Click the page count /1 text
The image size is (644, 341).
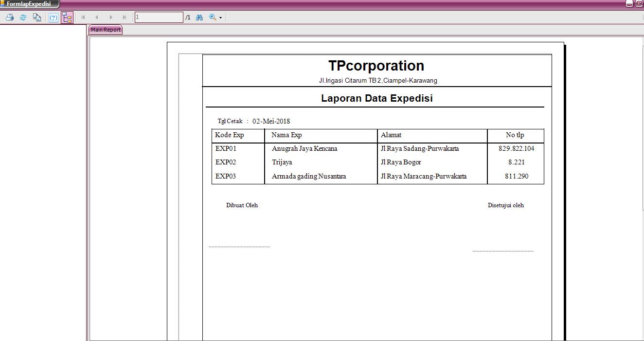(x=188, y=18)
